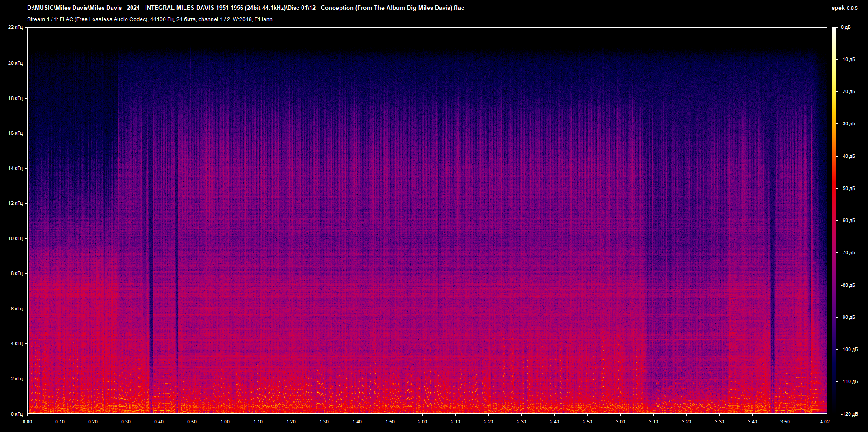This screenshot has height=432, width=868.
Task: Click the stream info line 'Stream 1 / 1: FLAC'
Action: [150, 19]
